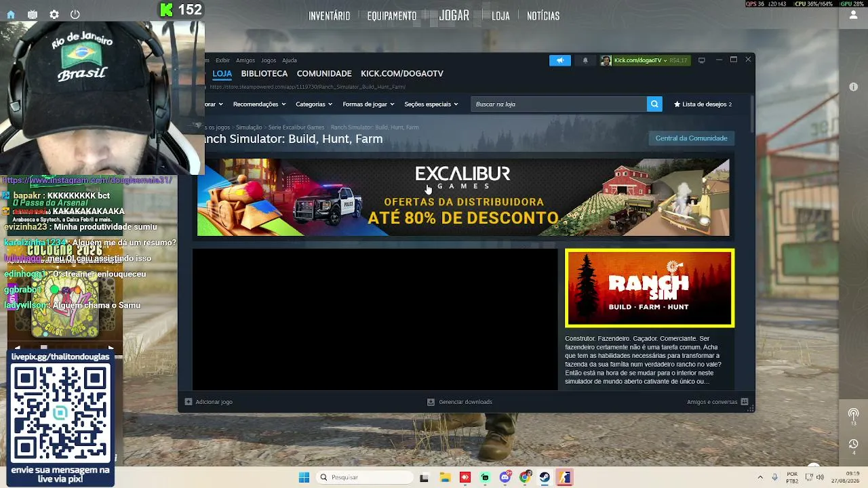Click the Central da Comunidade button
This screenshot has height=488, width=868.
(x=691, y=138)
